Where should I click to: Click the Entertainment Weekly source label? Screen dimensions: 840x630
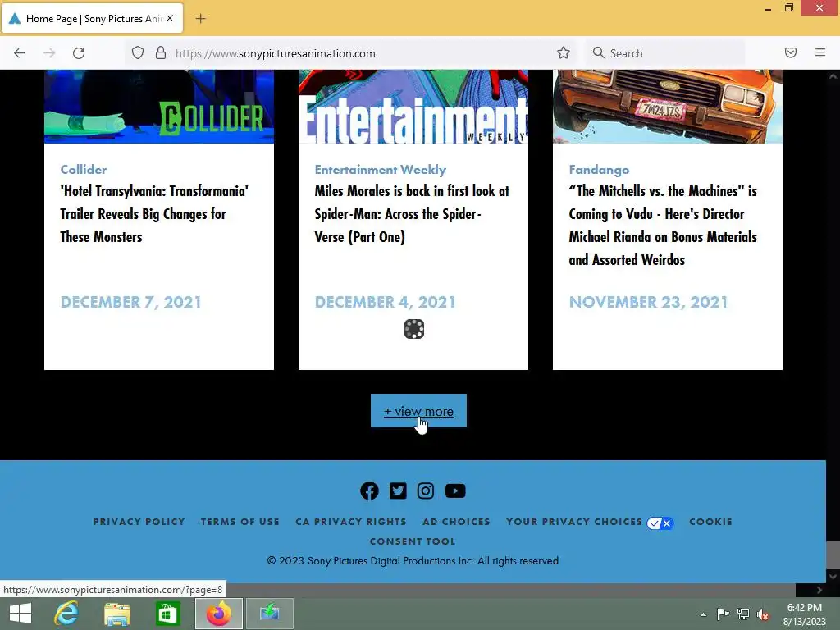click(381, 169)
